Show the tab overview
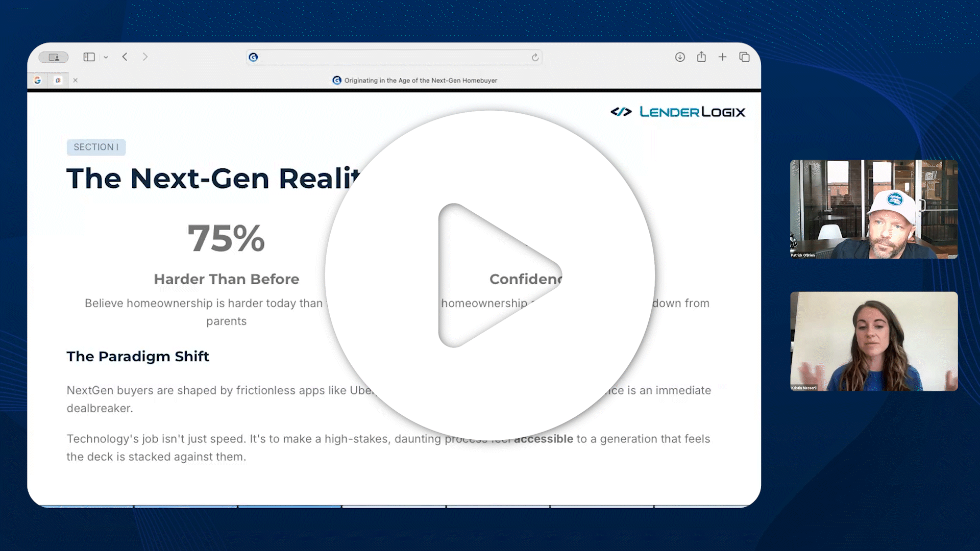Viewport: 980px width, 551px height. (x=744, y=57)
